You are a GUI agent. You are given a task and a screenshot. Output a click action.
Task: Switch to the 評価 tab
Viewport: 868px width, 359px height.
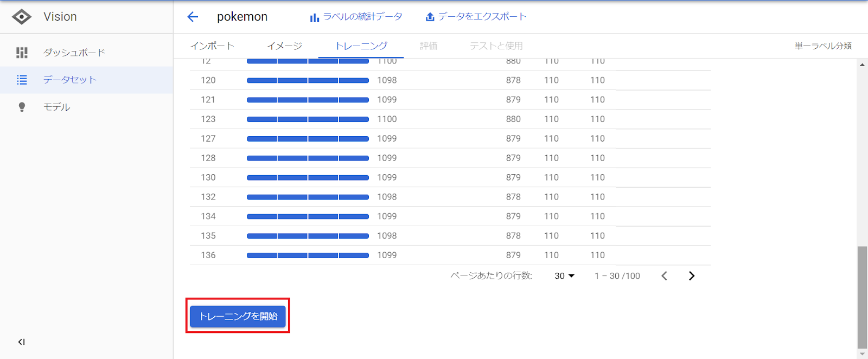pos(429,46)
